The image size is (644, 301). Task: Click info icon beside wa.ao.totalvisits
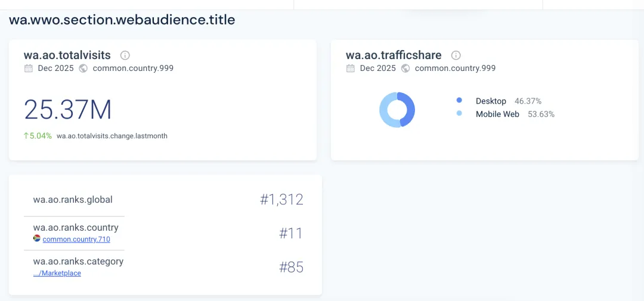[125, 55]
